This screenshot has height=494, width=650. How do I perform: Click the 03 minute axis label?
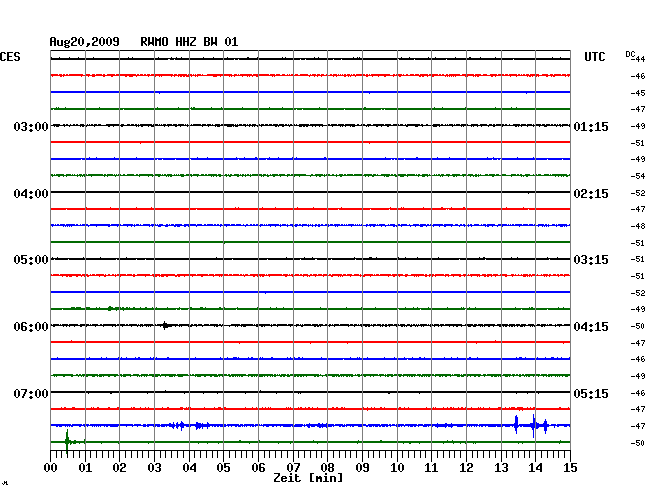pyautogui.click(x=154, y=467)
